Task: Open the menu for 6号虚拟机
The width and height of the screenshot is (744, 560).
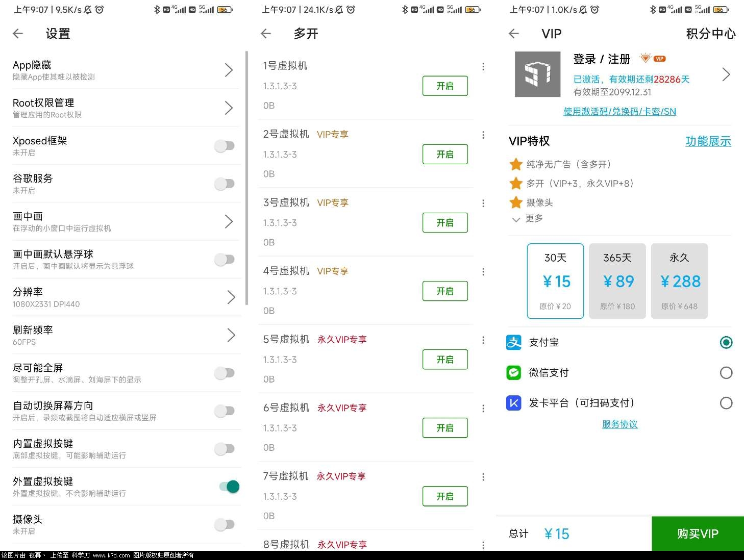Action: coord(483,408)
